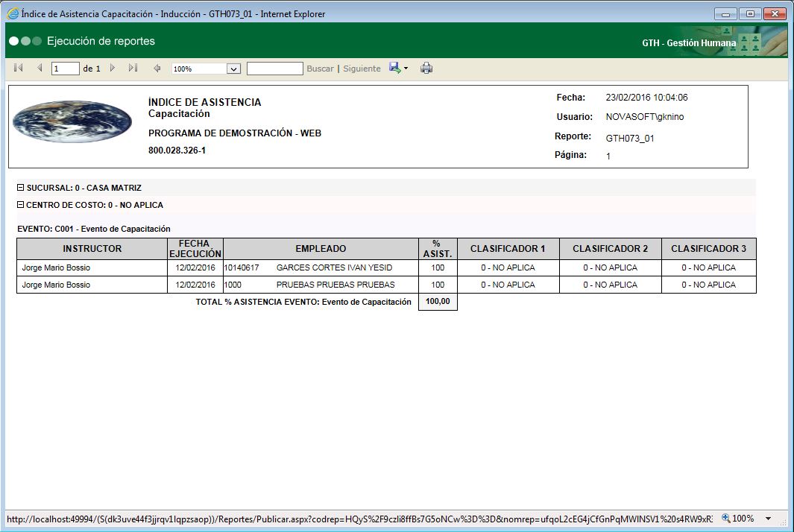Go to next report page
Image resolution: width=794 pixels, height=532 pixels.
[113, 69]
